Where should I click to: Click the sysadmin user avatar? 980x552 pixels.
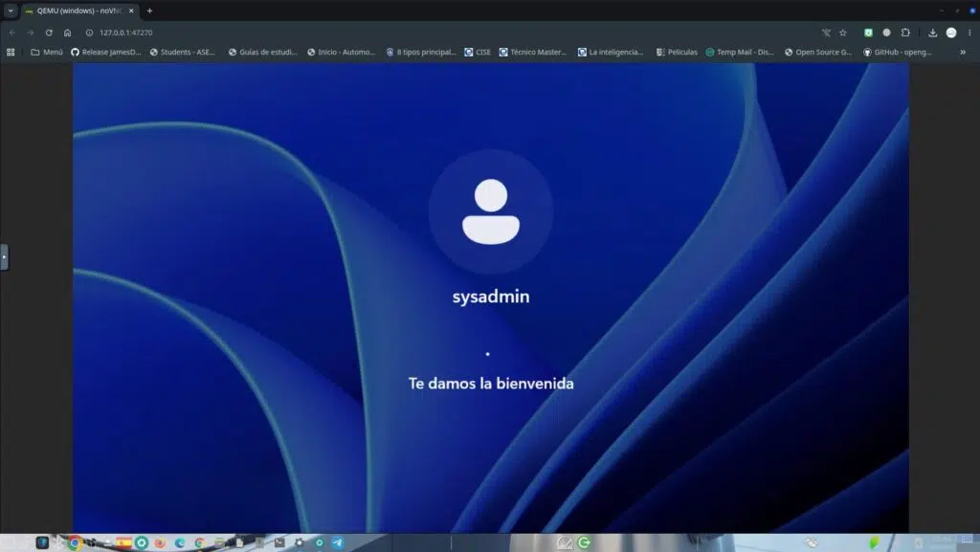pyautogui.click(x=491, y=211)
